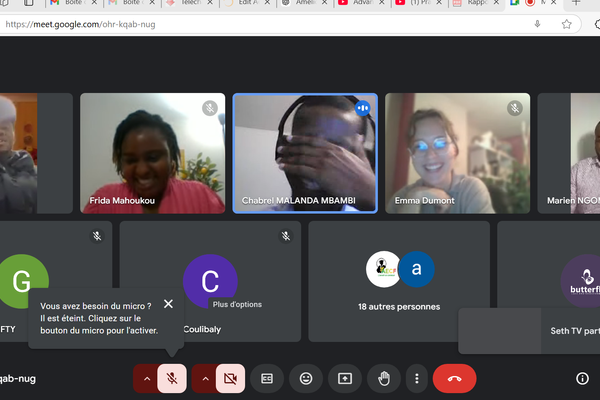
Task: Click the muted mic icon on Coulibaly's tile
Action: click(286, 236)
